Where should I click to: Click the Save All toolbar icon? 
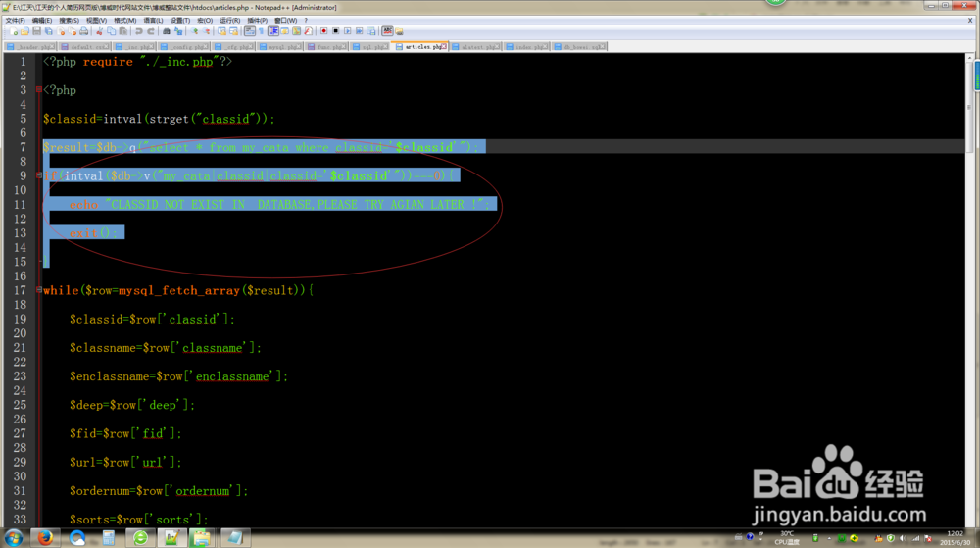coord(49,31)
